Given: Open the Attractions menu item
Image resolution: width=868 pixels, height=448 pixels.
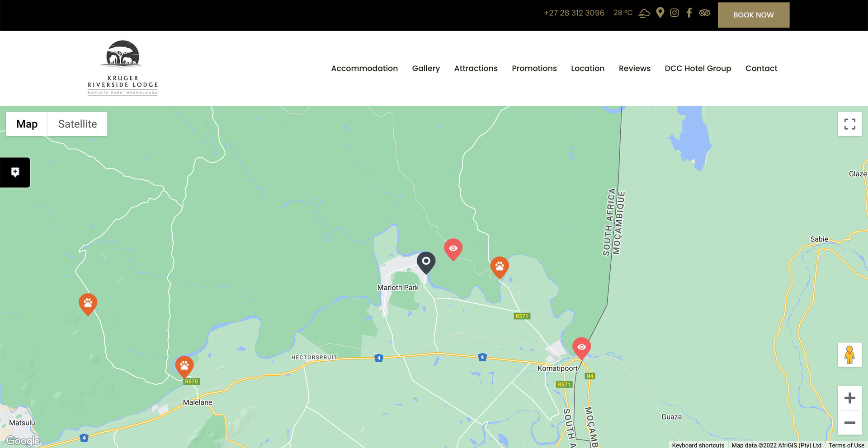Looking at the screenshot, I should (x=476, y=68).
